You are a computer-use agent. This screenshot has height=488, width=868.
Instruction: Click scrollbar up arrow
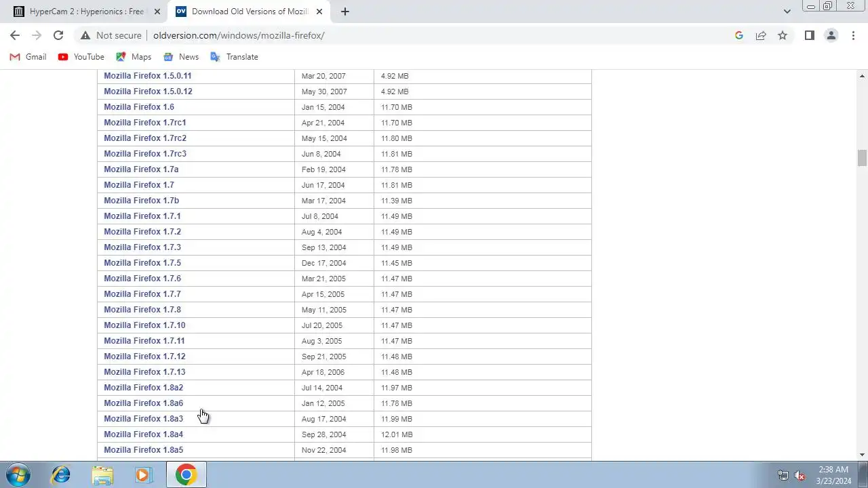[862, 75]
